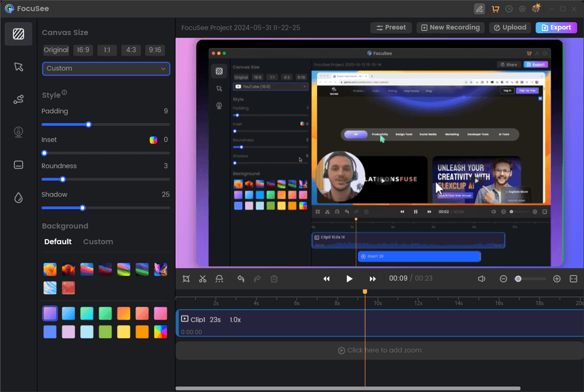Image resolution: width=584 pixels, height=392 pixels.
Task: Click the scissors cut icon
Action: pyautogui.click(x=203, y=279)
